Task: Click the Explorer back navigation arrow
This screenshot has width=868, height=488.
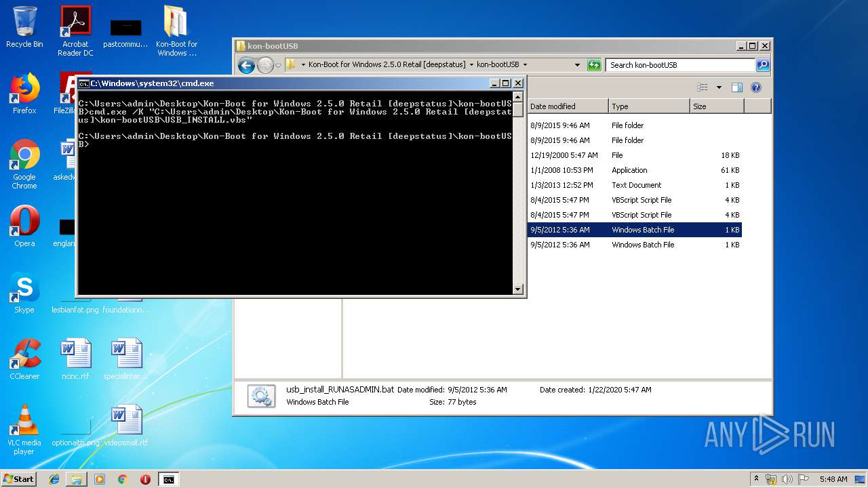Action: [246, 65]
